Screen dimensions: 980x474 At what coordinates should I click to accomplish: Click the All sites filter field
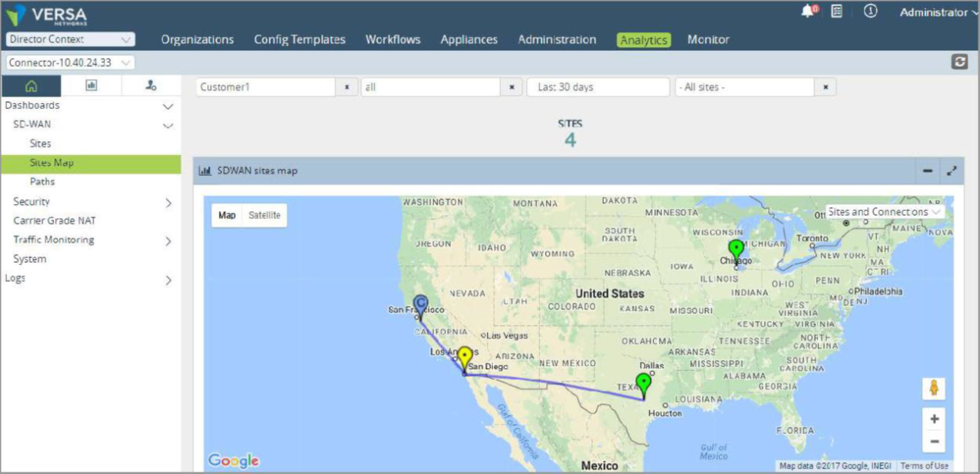coord(745,88)
